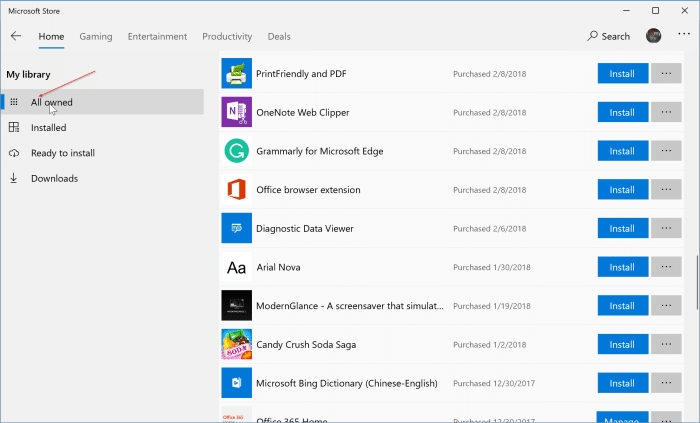Open the Home tab
This screenshot has width=700, height=423.
point(51,37)
